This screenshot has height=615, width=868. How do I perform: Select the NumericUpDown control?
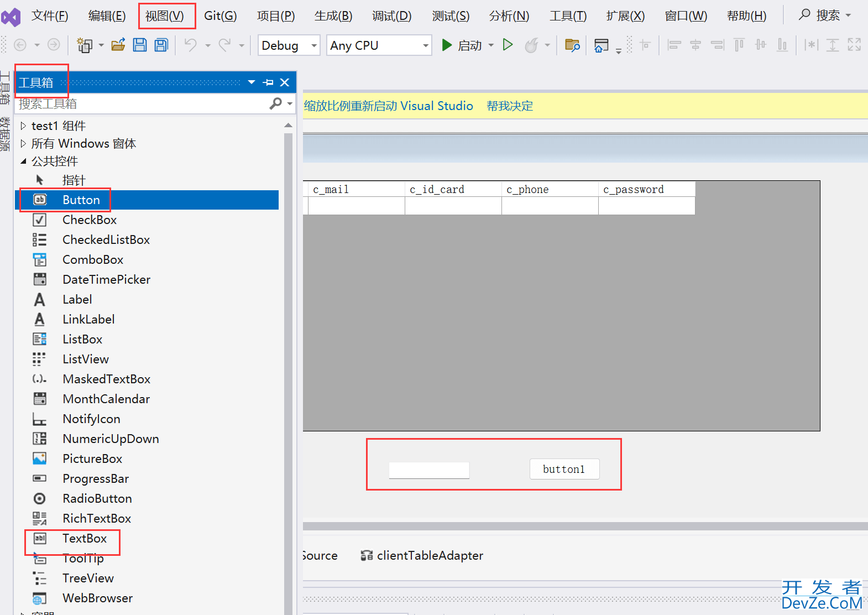pyautogui.click(x=147, y=439)
